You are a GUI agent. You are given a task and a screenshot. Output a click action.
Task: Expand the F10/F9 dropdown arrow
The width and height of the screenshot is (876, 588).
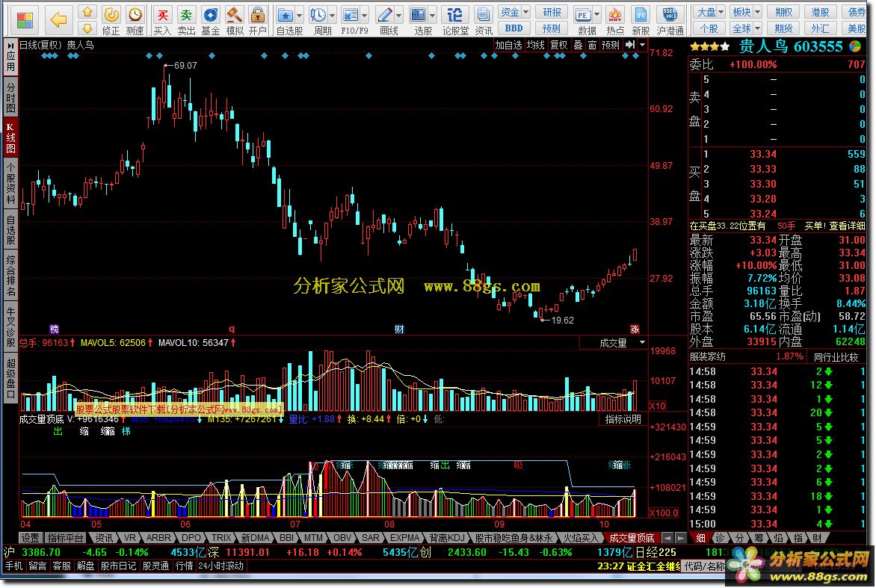pyautogui.click(x=364, y=15)
